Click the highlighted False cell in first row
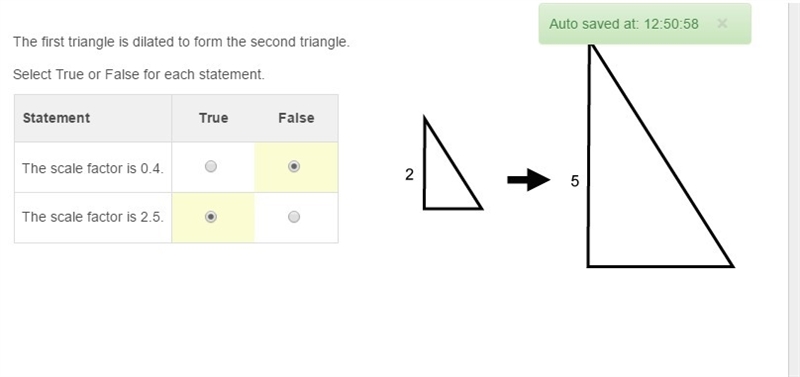 coord(296,167)
